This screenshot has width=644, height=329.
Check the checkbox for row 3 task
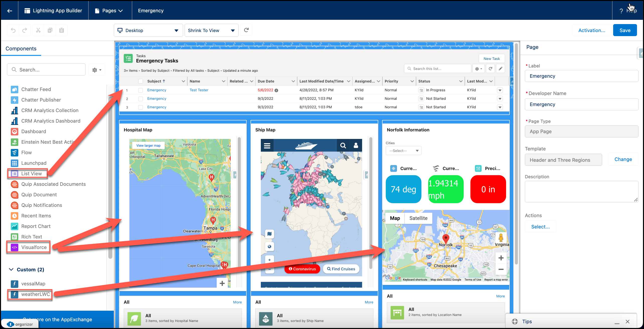141,107
